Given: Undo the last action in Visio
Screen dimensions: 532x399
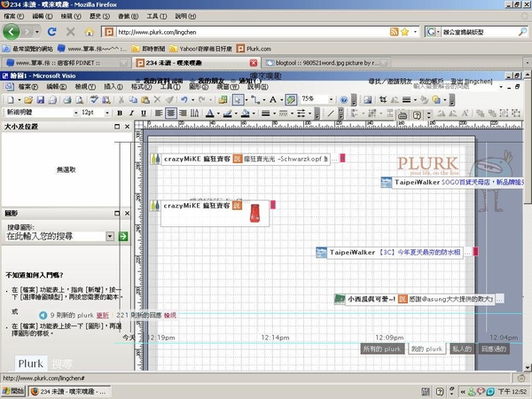Looking at the screenshot, I should 184,99.
